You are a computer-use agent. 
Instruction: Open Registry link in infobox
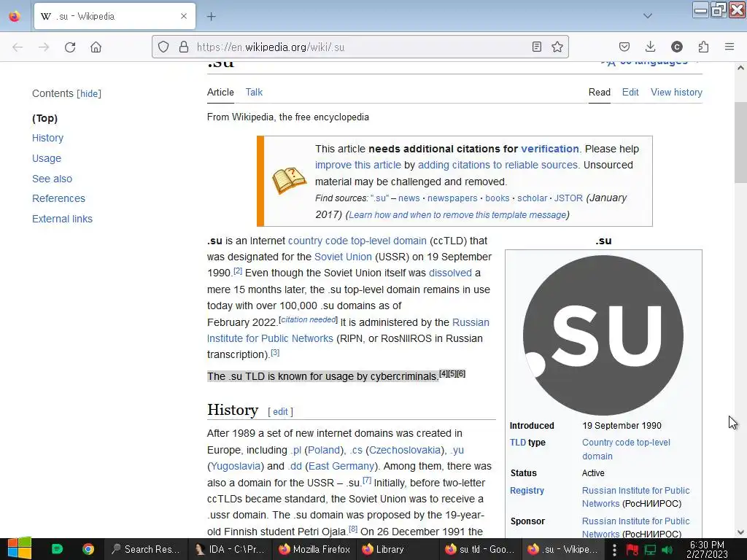(527, 491)
